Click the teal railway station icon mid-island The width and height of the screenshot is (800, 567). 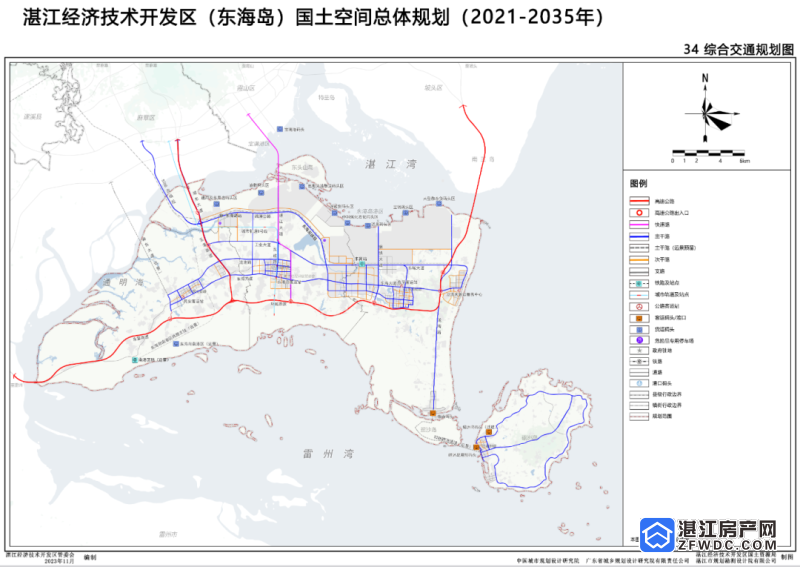click(x=362, y=264)
